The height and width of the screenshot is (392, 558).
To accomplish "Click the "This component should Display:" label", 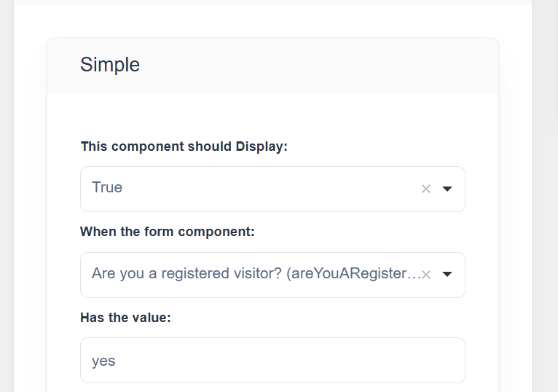I will [184, 146].
